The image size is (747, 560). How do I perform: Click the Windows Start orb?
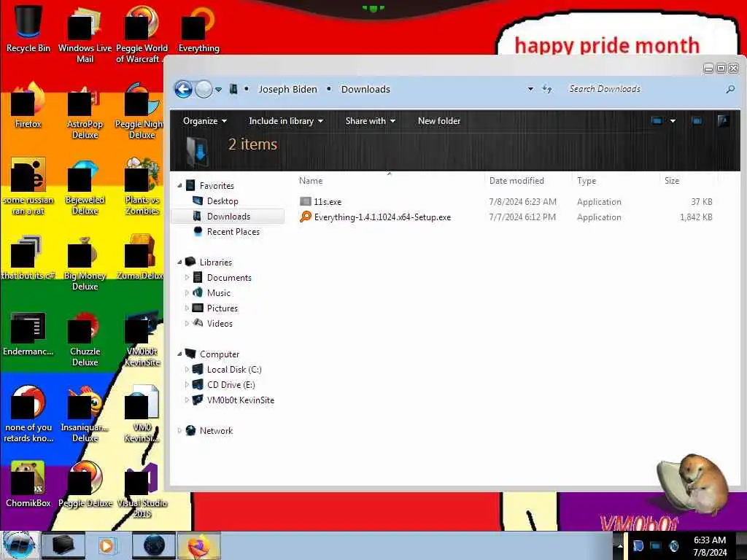pos(19,545)
